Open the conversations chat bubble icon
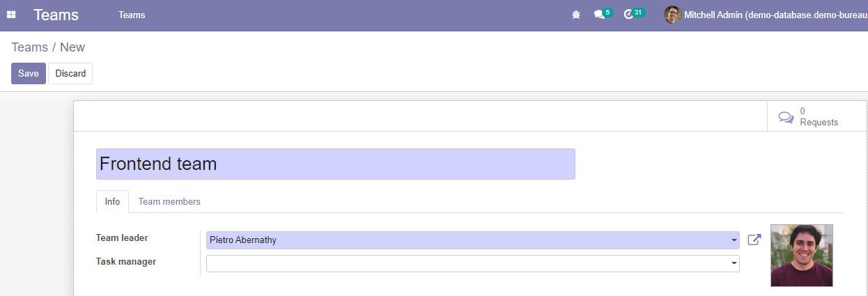 598,15
